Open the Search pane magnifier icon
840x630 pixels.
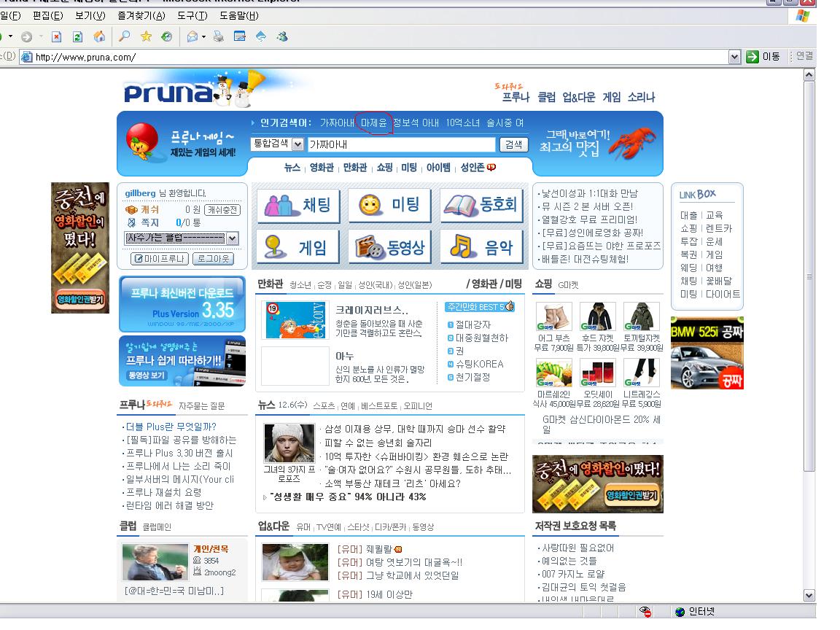pos(124,36)
